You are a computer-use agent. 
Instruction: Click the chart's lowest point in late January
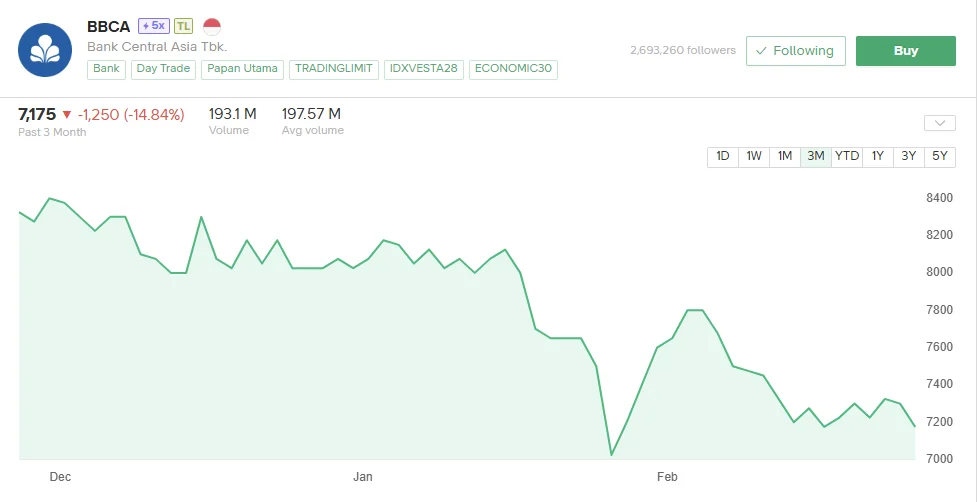(x=611, y=455)
